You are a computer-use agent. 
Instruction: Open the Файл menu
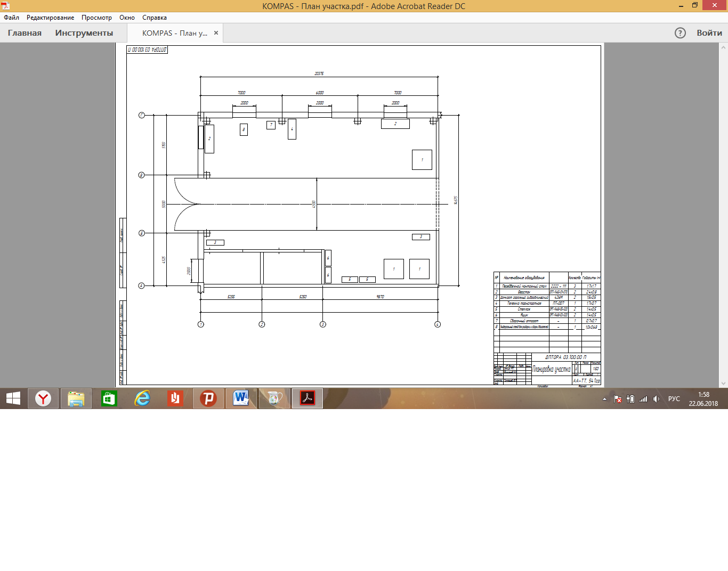11,18
